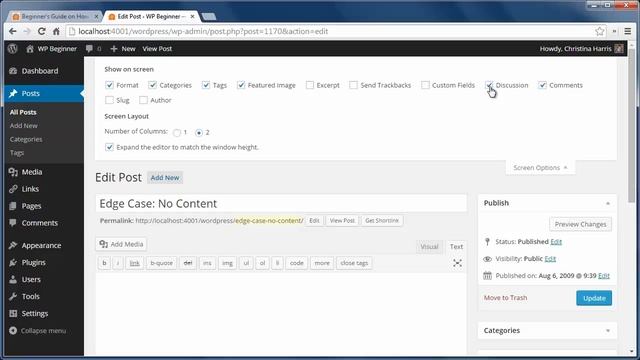Click Preview Changes button

click(580, 224)
